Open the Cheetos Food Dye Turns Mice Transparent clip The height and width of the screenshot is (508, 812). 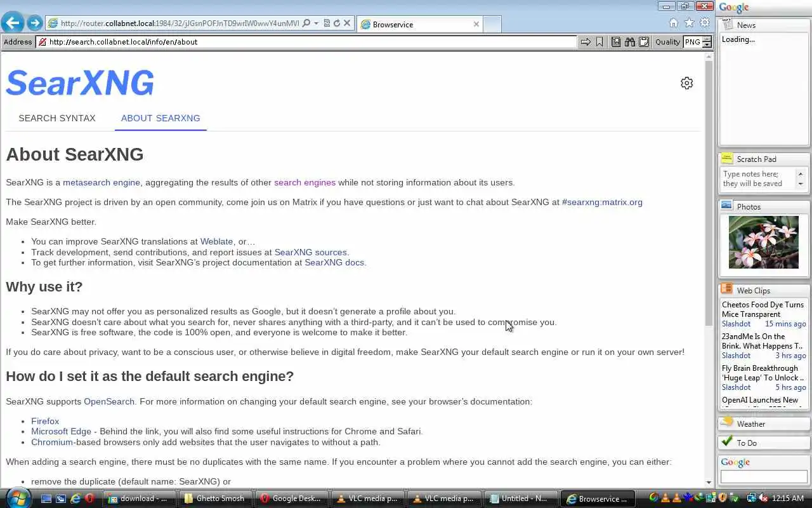coord(763,309)
